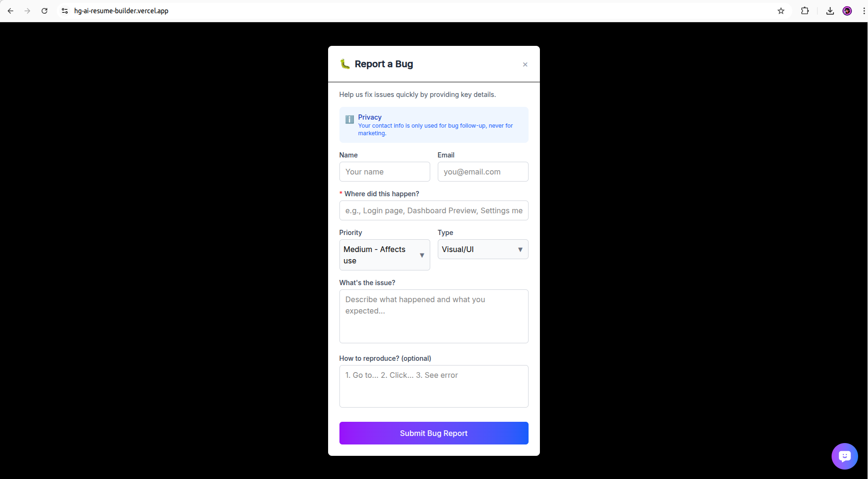Open the chat widget bubble
Image resolution: width=868 pixels, height=479 pixels.
(x=844, y=456)
